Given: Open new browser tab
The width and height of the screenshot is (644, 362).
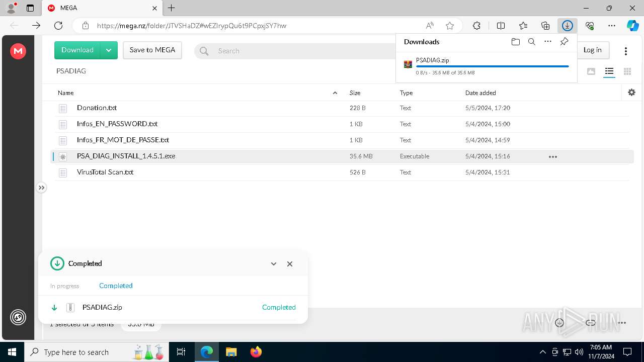Looking at the screenshot, I should point(172,8).
